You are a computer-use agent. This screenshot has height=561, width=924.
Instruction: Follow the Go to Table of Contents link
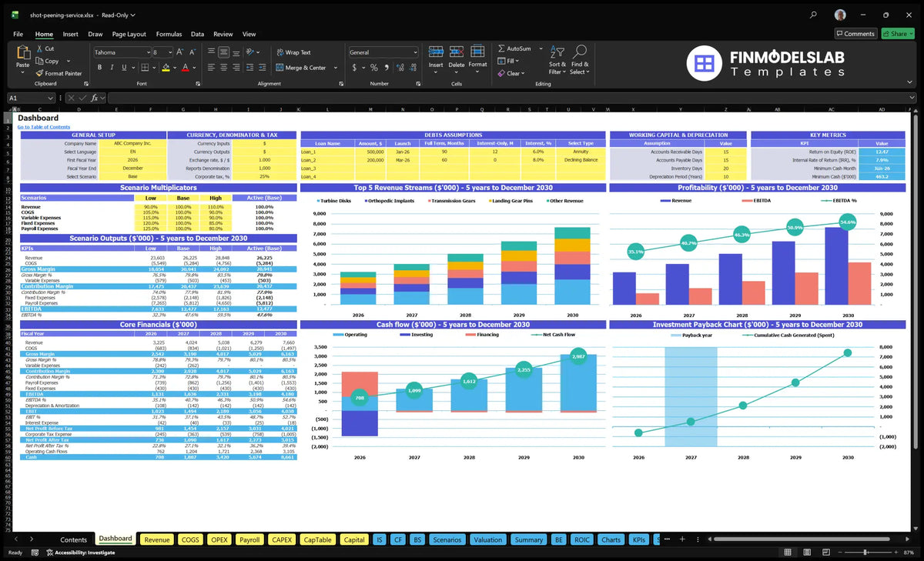pos(44,127)
